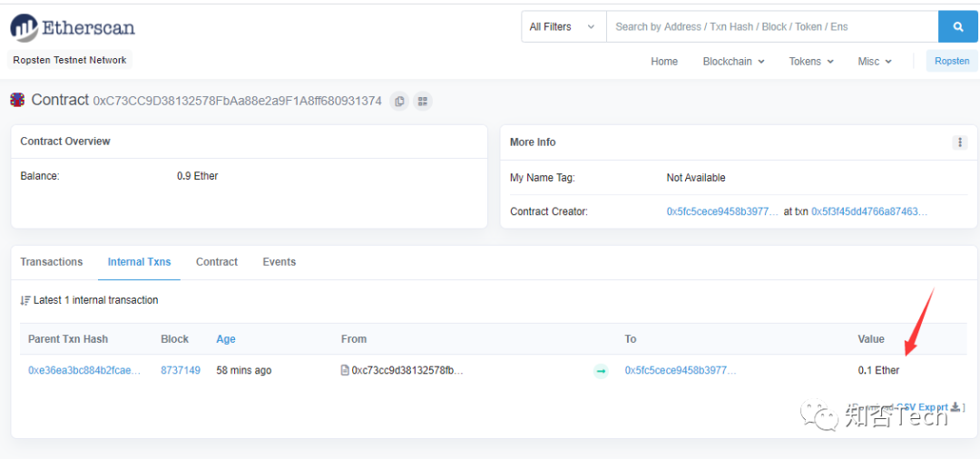
Task: Open creation txn 0x5f3f45dd4766a87463
Action: click(869, 211)
